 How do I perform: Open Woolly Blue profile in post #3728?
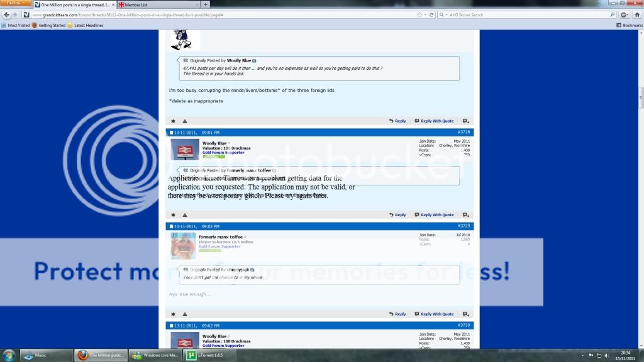(x=214, y=143)
